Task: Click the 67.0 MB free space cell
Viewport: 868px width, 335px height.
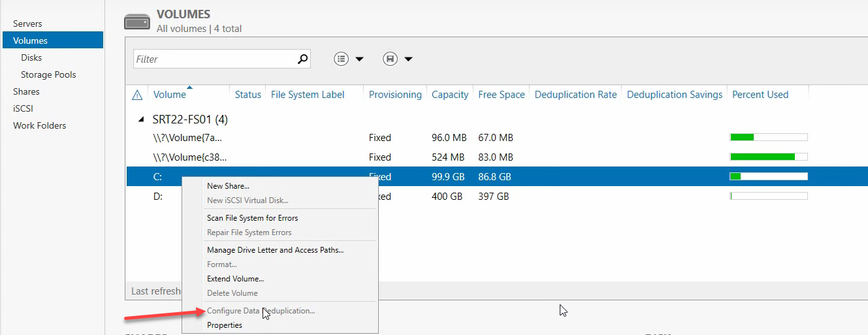Action: (495, 138)
